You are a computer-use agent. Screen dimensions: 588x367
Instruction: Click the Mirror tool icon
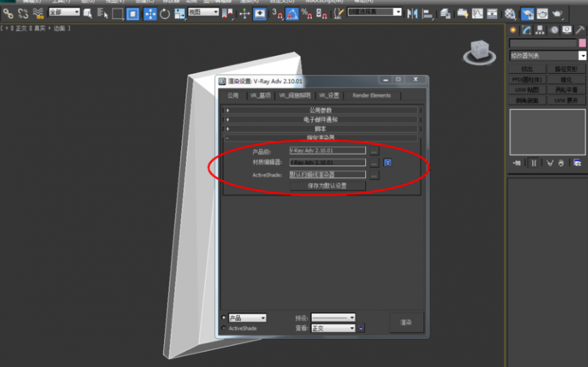click(x=412, y=14)
